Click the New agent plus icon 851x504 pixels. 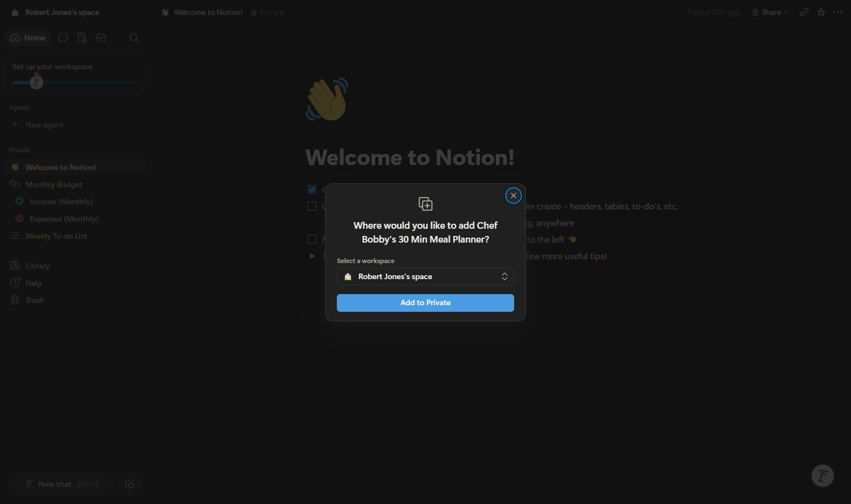click(15, 125)
